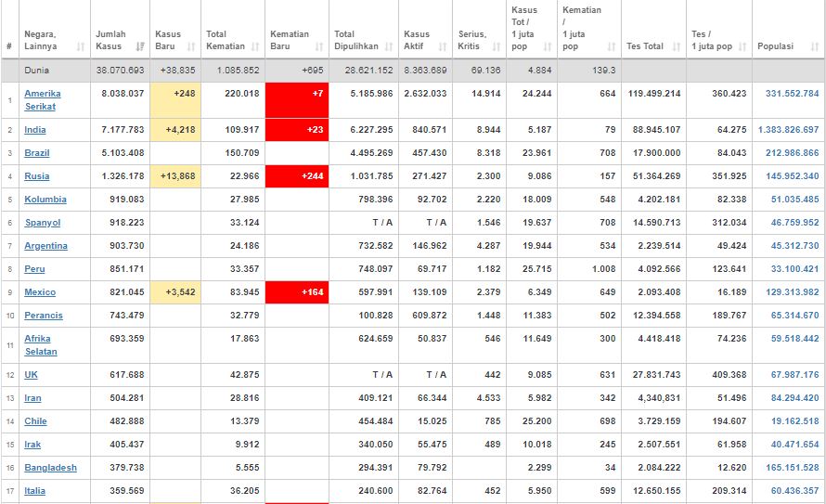Click red US new deaths cell +7
The height and width of the screenshot is (504, 826).
point(297,100)
